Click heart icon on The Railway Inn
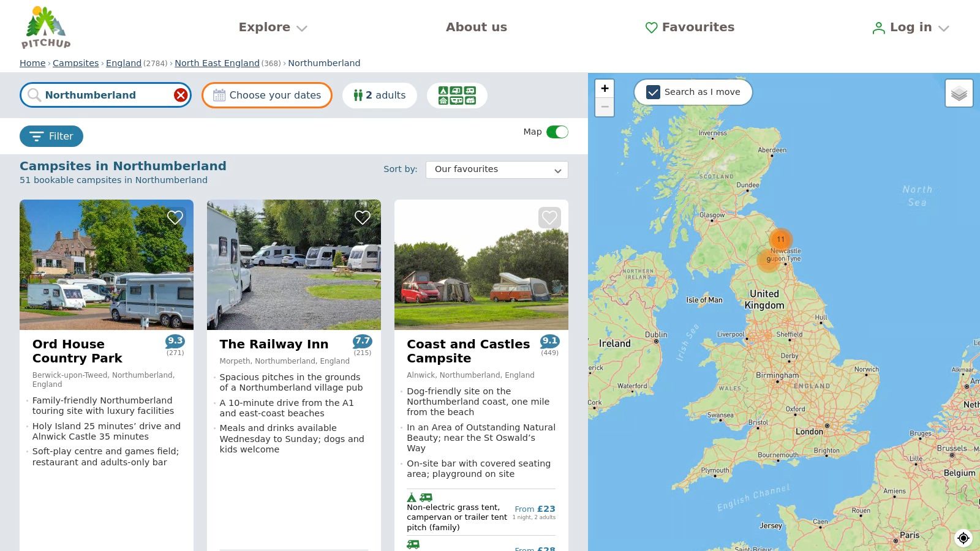 [363, 217]
